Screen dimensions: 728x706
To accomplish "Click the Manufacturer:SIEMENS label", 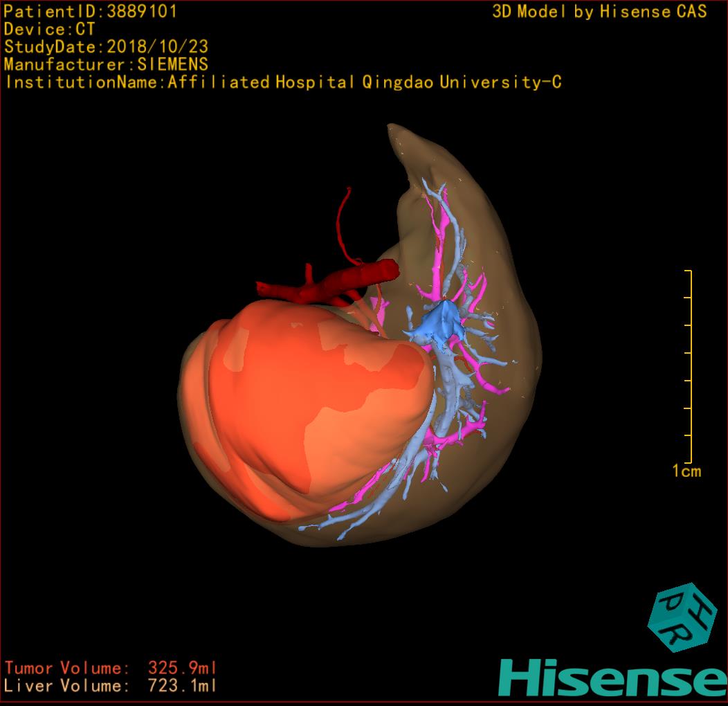I will [x=106, y=64].
